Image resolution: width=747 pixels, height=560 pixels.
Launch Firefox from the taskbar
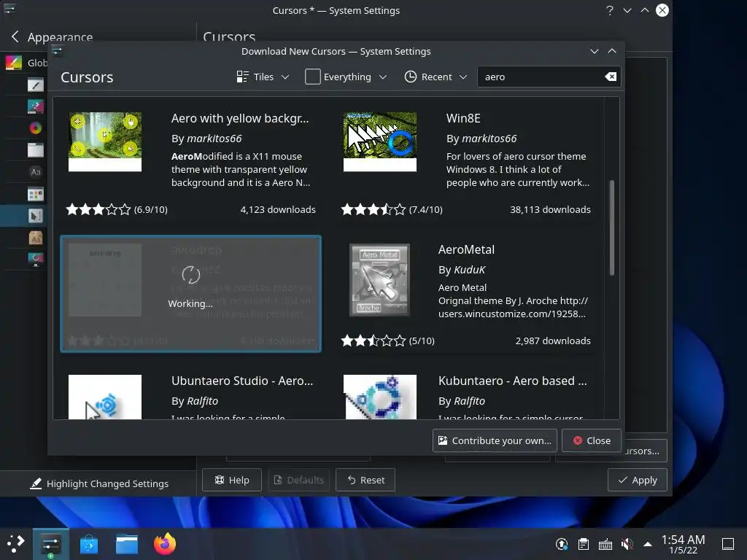pos(165,544)
